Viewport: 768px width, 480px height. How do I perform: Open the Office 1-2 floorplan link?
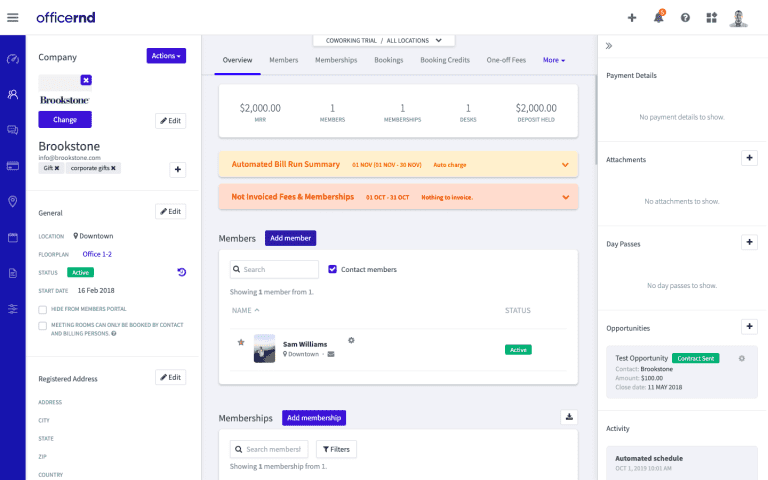tap(97, 254)
